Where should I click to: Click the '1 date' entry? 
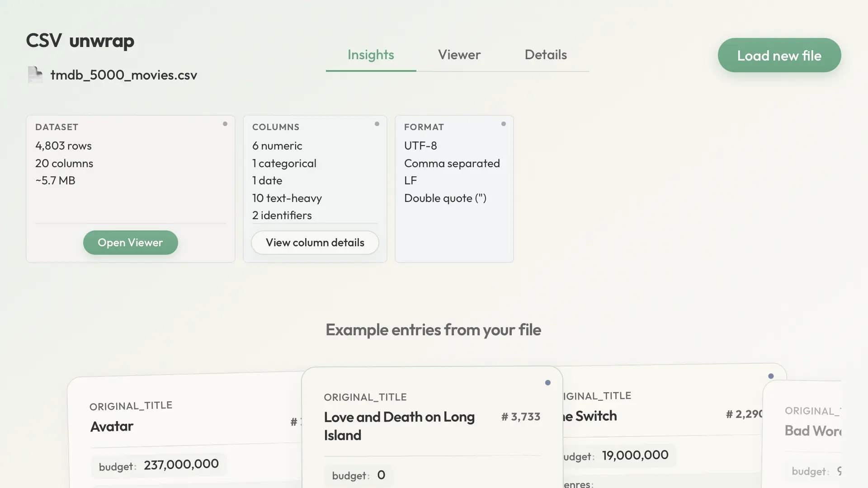tap(267, 180)
